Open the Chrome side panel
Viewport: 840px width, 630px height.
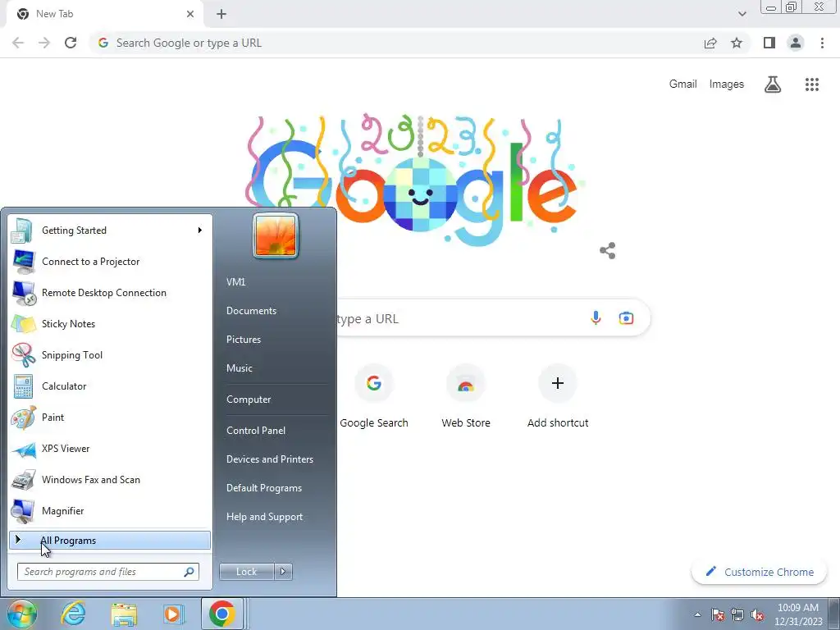(x=769, y=43)
